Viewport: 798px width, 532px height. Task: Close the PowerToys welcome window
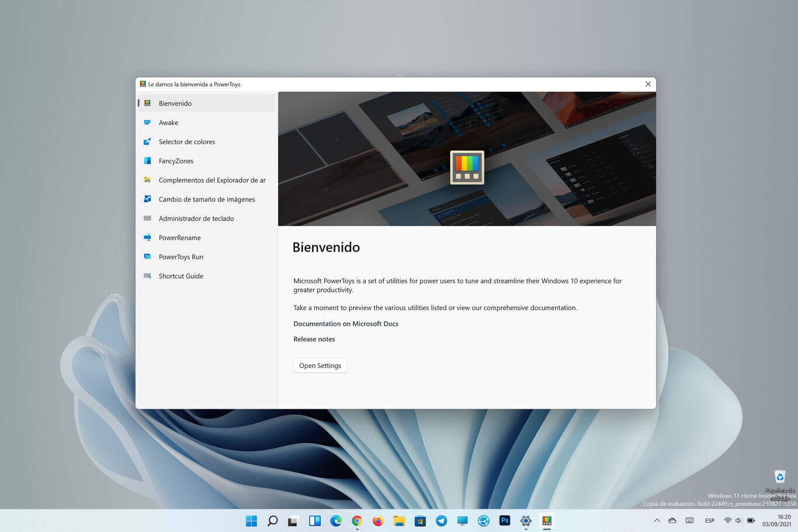coord(648,84)
